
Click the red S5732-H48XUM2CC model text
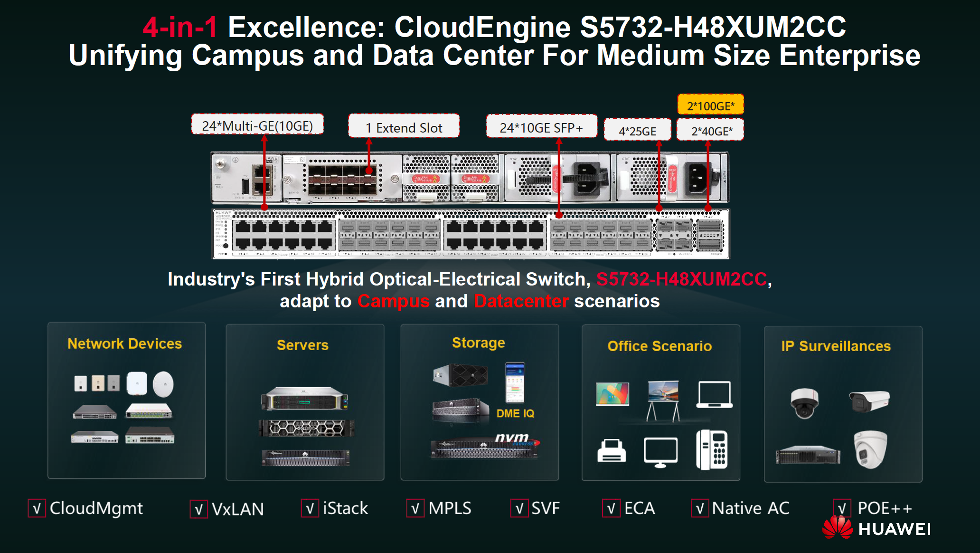click(x=681, y=279)
